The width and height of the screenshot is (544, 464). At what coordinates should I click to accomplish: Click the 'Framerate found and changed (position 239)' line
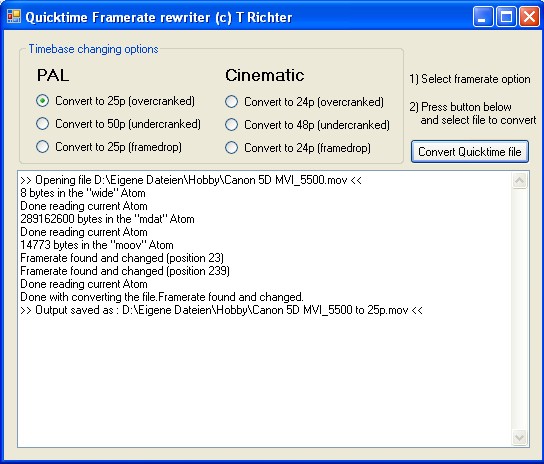tap(125, 271)
